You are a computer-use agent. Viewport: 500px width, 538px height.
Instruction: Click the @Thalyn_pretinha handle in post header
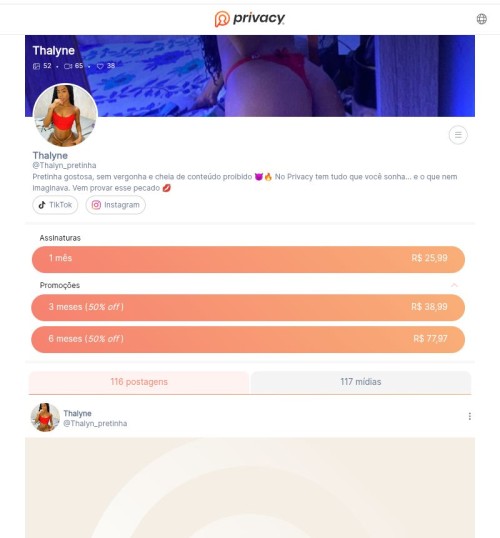[x=95, y=423]
